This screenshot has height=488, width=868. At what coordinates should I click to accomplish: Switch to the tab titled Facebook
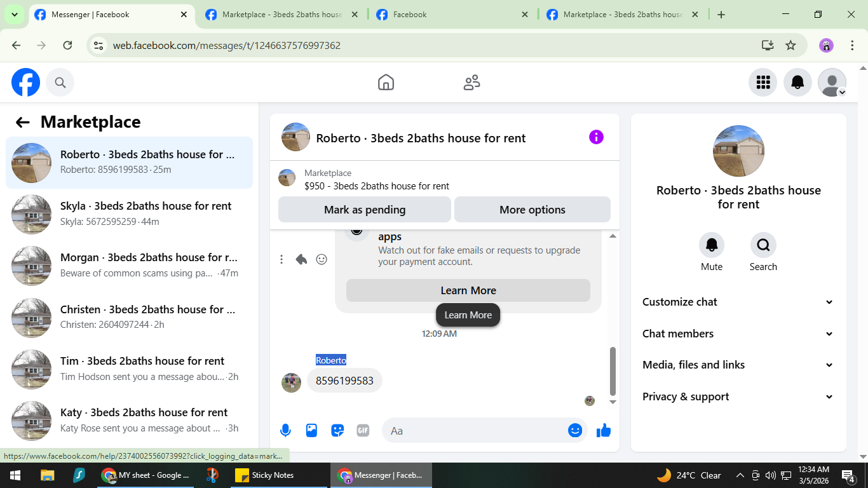[452, 15]
